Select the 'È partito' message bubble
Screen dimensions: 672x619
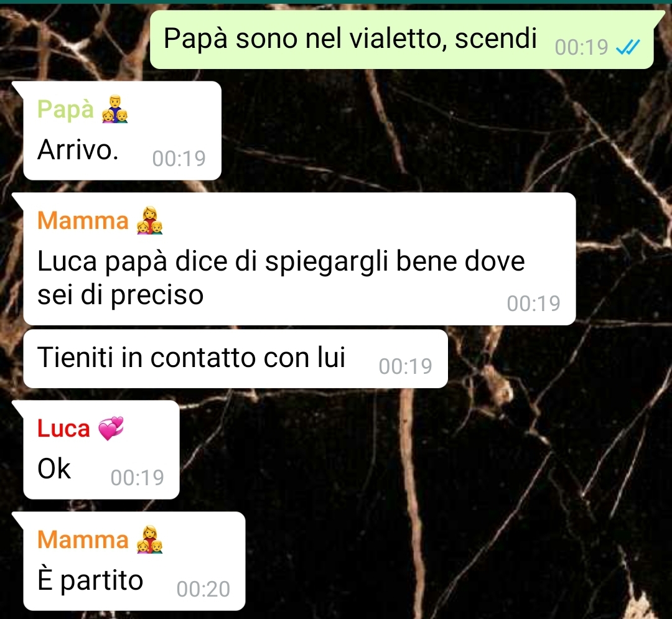134,561
